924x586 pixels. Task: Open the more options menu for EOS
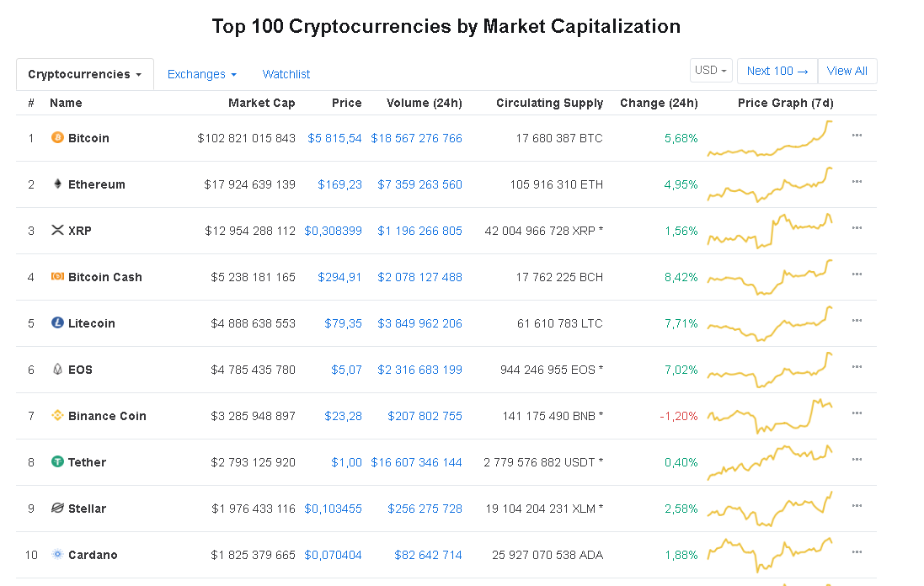(x=857, y=367)
